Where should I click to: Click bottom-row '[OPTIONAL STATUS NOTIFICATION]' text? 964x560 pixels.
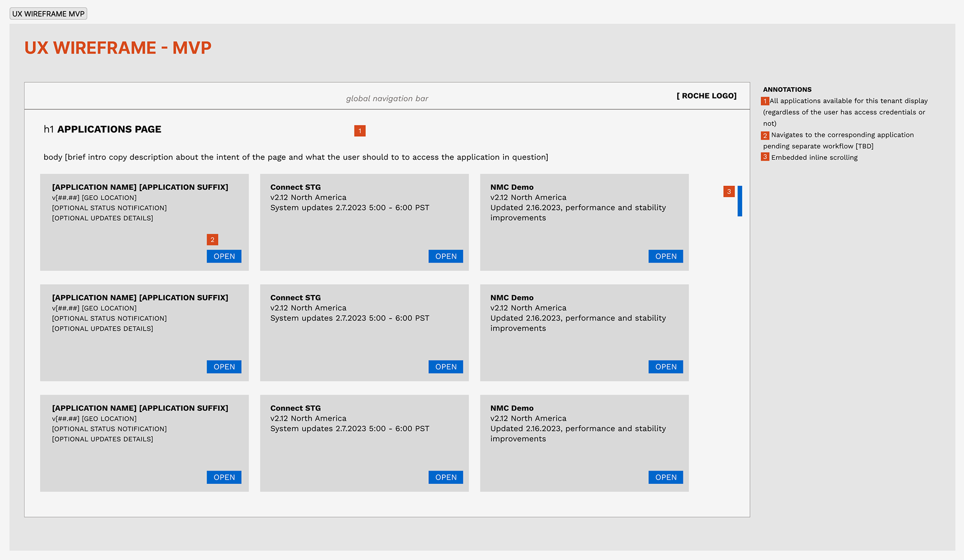(109, 429)
